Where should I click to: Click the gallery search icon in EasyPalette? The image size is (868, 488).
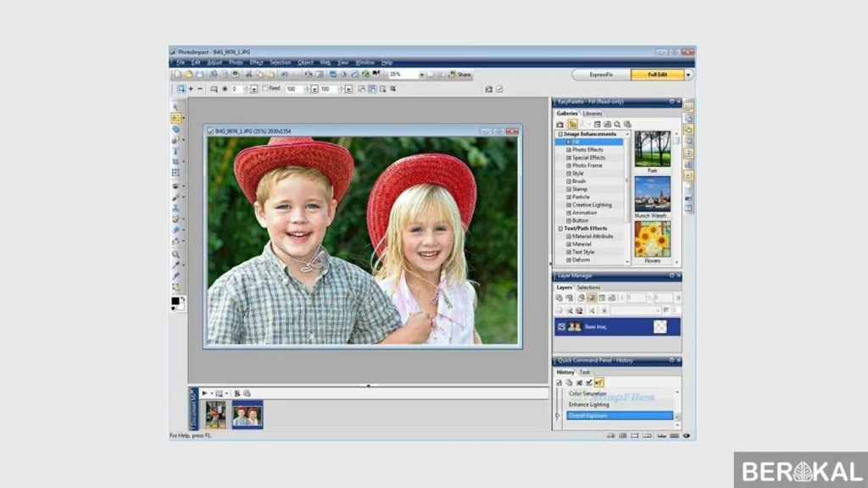618,123
